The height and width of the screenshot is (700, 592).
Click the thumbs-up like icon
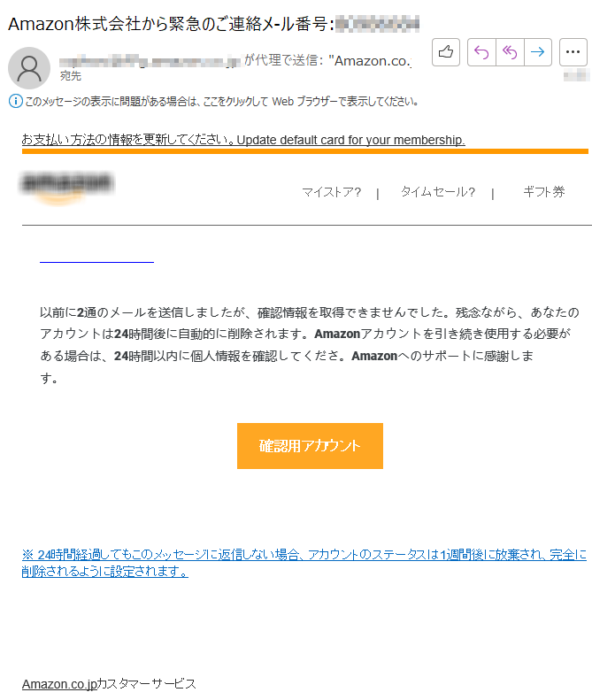tap(446, 52)
